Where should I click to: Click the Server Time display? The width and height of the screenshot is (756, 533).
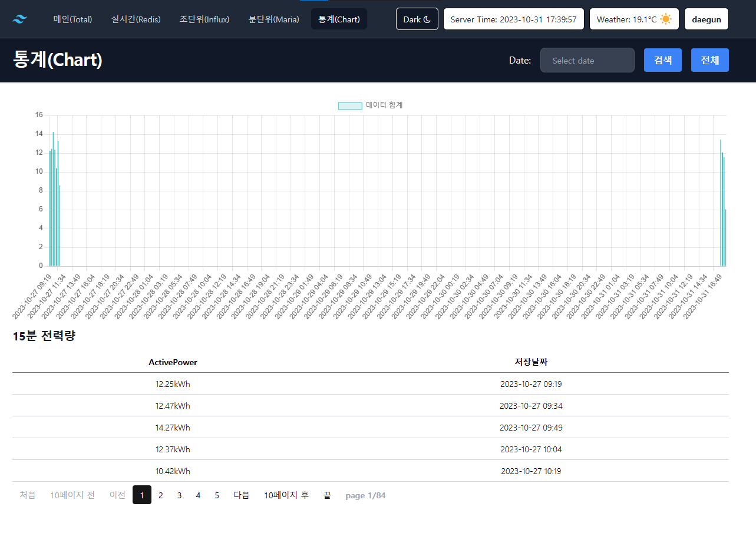coord(513,18)
